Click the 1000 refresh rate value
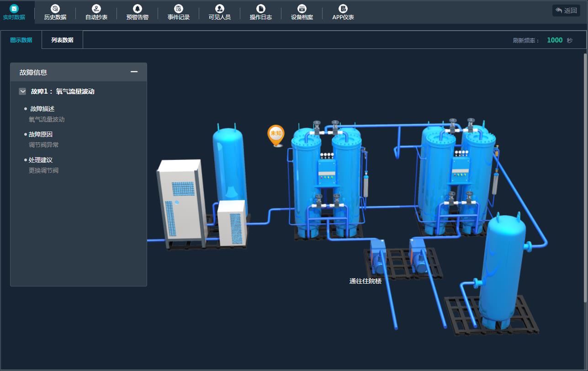The width and height of the screenshot is (588, 371). (x=555, y=40)
